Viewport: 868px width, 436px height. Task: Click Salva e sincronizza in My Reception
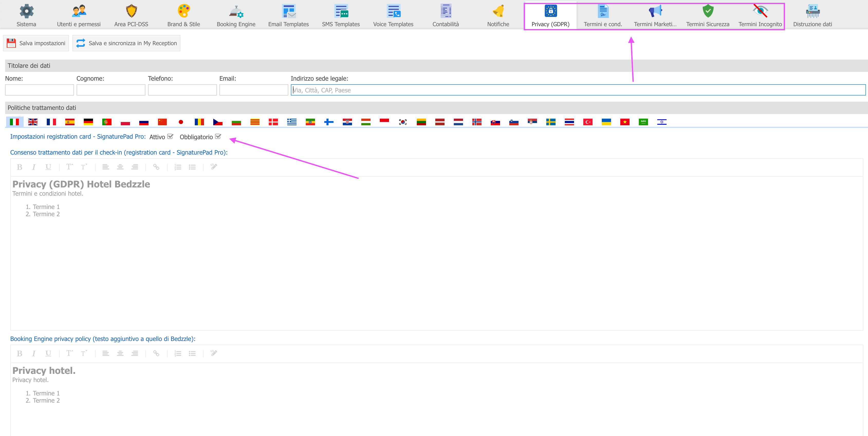coord(126,43)
